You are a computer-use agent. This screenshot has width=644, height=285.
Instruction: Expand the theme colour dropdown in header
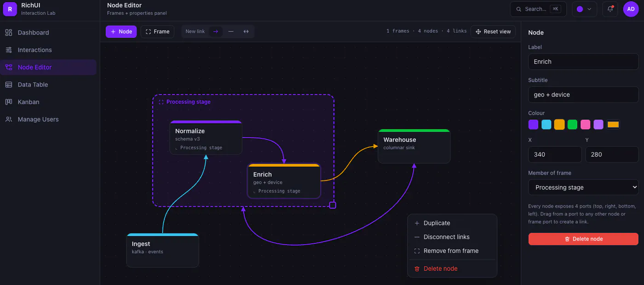(x=585, y=9)
